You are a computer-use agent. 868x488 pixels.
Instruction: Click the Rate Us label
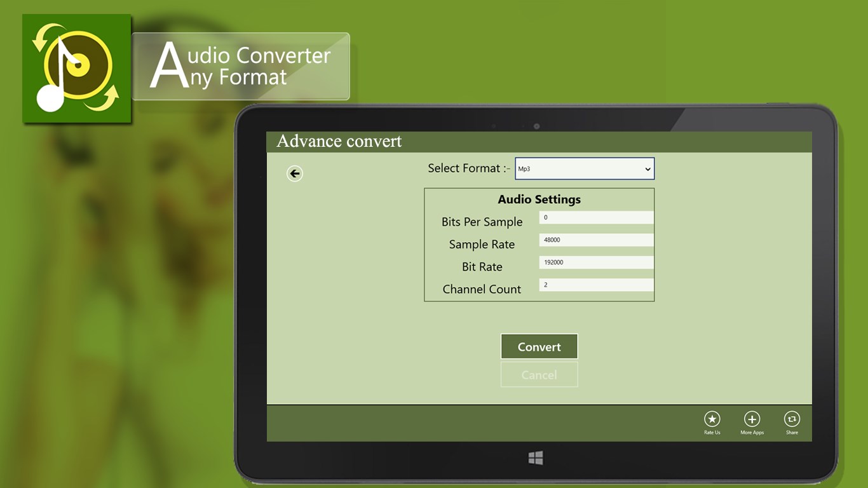tap(711, 433)
